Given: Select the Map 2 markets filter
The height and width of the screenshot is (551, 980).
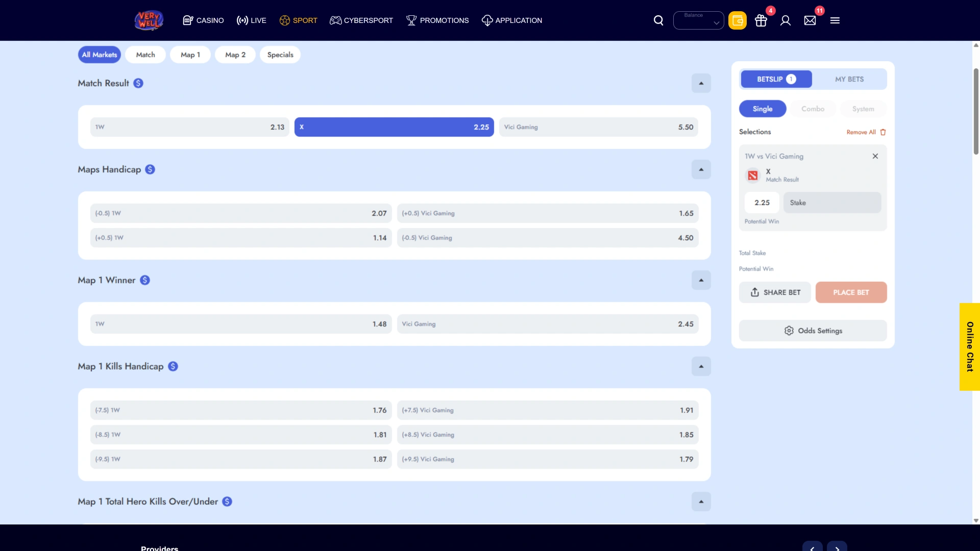Looking at the screenshot, I should [235, 55].
